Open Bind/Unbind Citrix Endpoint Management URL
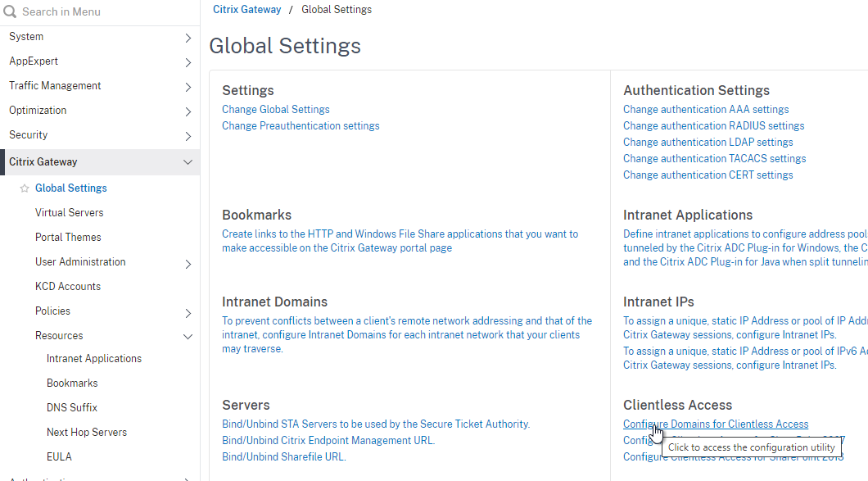The image size is (868, 481). tap(328, 441)
